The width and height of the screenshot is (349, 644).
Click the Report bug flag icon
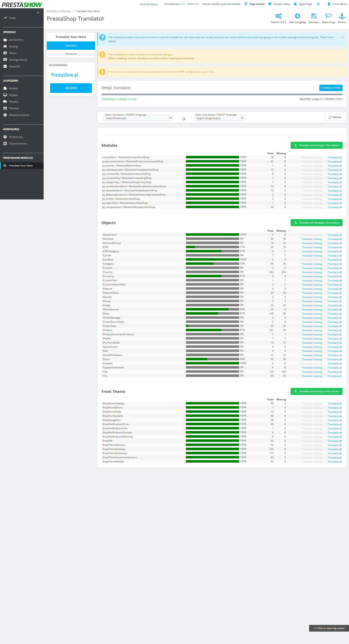pyautogui.click(x=328, y=16)
